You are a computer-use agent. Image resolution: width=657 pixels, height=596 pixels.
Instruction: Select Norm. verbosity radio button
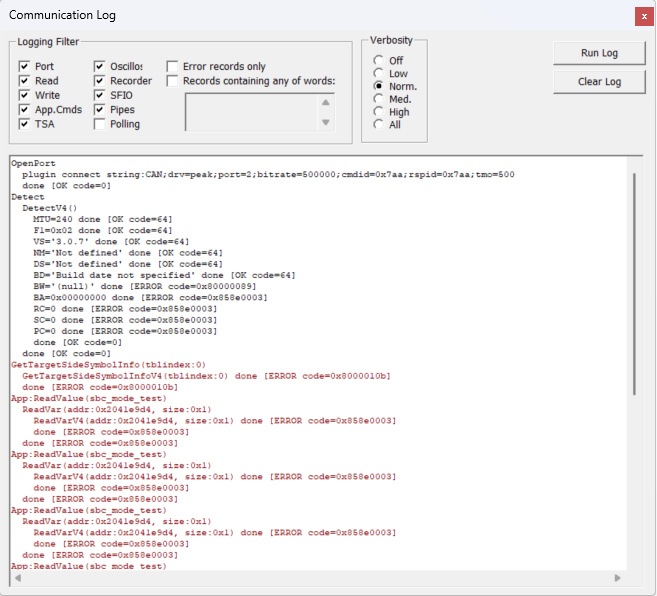(378, 86)
